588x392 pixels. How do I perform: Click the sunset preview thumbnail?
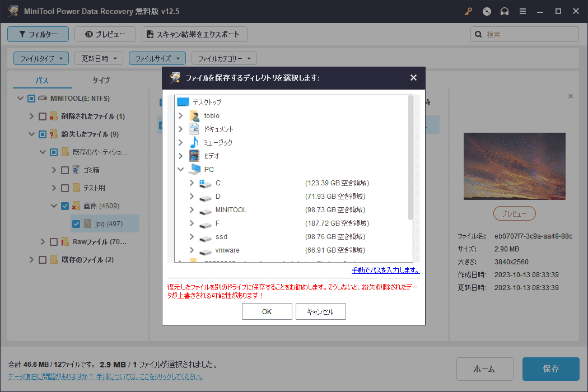point(515,166)
